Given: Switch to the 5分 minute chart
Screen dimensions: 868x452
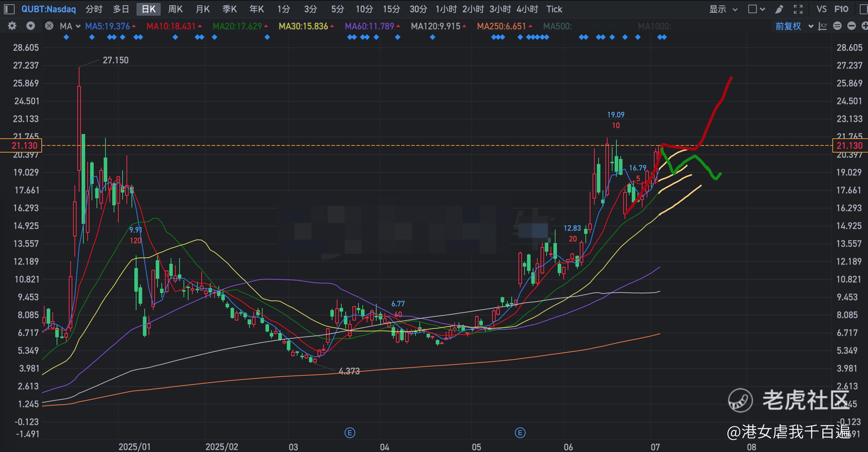Looking at the screenshot, I should pyautogui.click(x=337, y=9).
